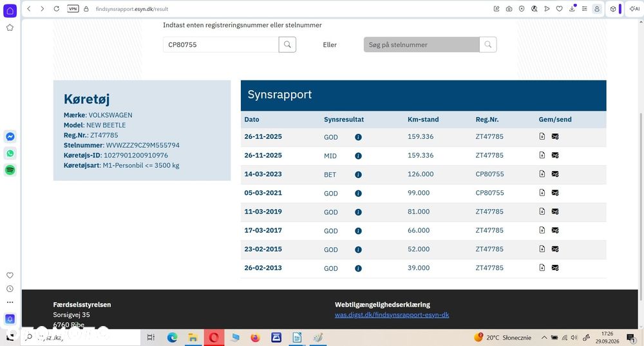Open info for 23-02-2015 inspection result

(x=358, y=250)
